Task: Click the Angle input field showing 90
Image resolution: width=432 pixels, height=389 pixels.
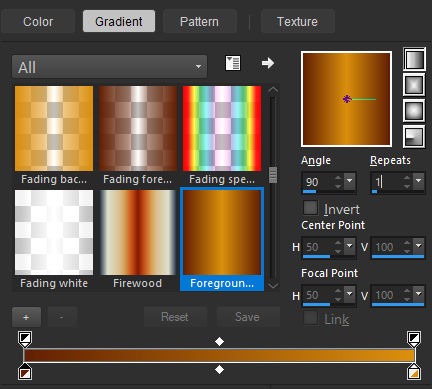Action: (318, 182)
